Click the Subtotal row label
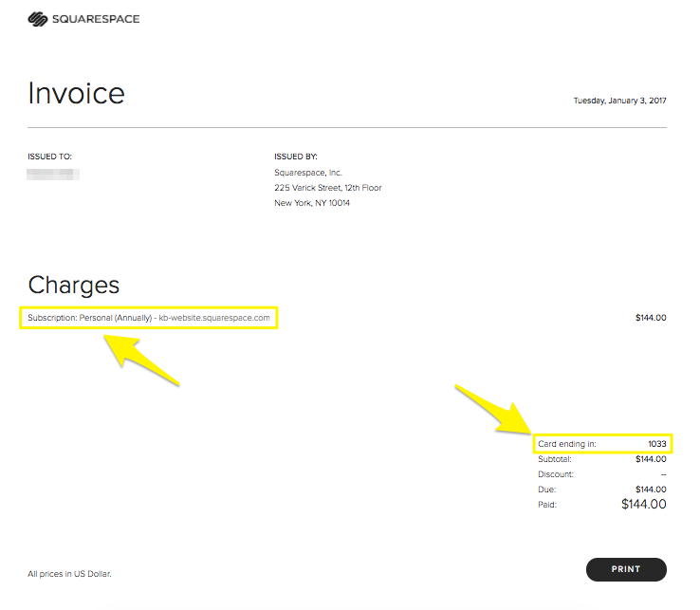 click(555, 459)
